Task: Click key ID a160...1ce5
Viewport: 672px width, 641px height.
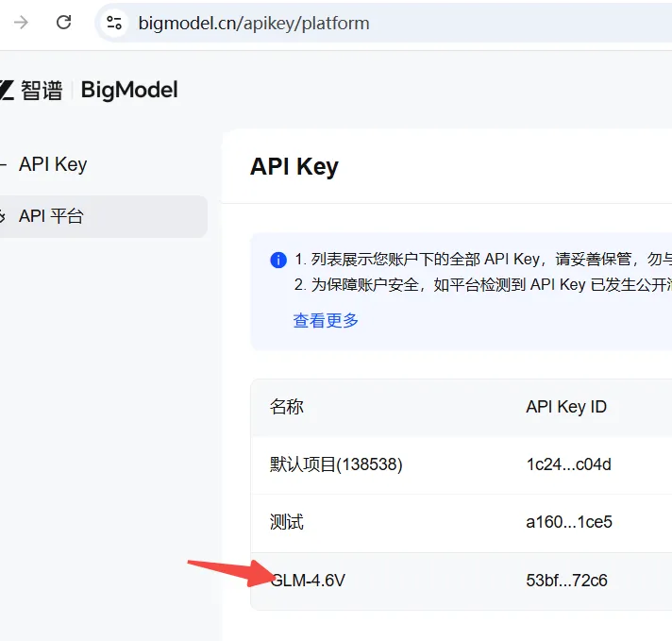Action: (x=569, y=522)
